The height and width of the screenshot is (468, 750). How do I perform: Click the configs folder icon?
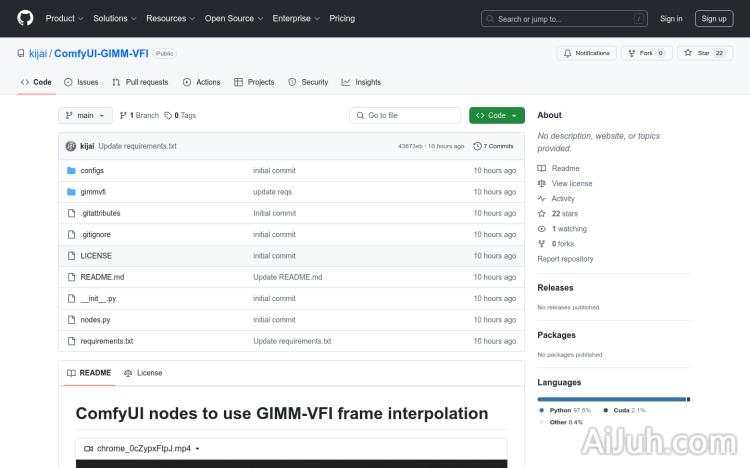pos(71,170)
